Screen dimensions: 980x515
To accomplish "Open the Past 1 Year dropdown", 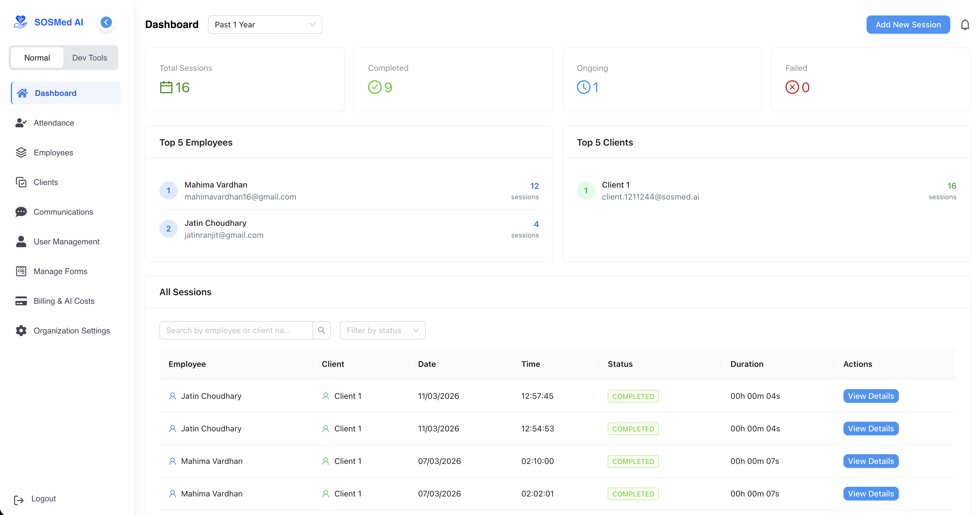I will point(265,24).
